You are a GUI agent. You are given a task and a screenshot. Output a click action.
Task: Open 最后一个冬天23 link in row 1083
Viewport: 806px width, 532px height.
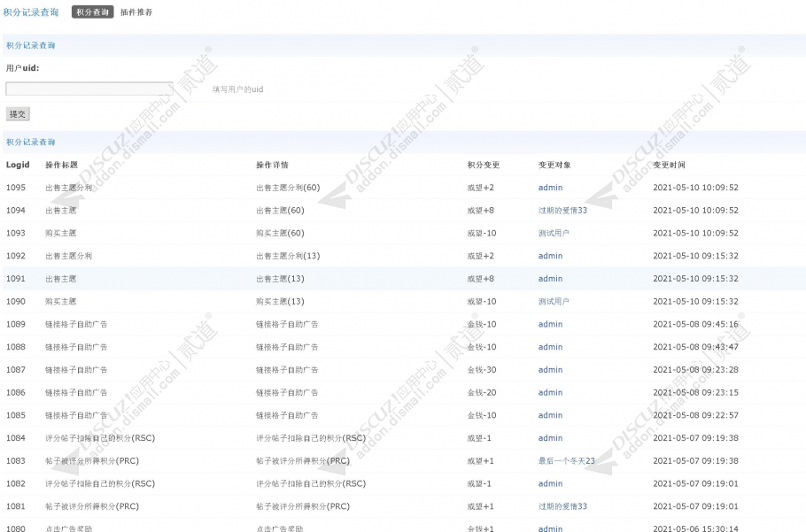click(x=567, y=460)
